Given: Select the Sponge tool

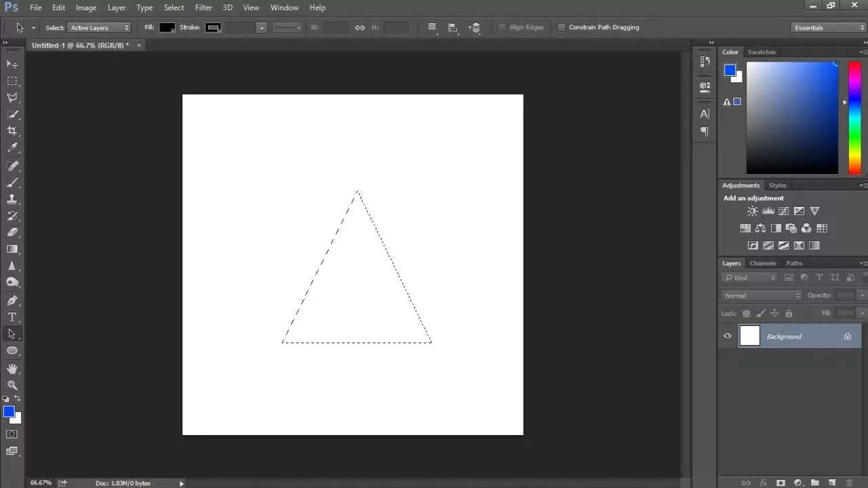Looking at the screenshot, I should click(12, 283).
